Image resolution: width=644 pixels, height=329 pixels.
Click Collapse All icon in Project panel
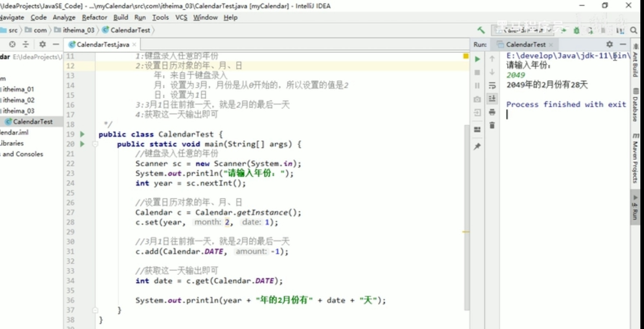click(x=26, y=44)
